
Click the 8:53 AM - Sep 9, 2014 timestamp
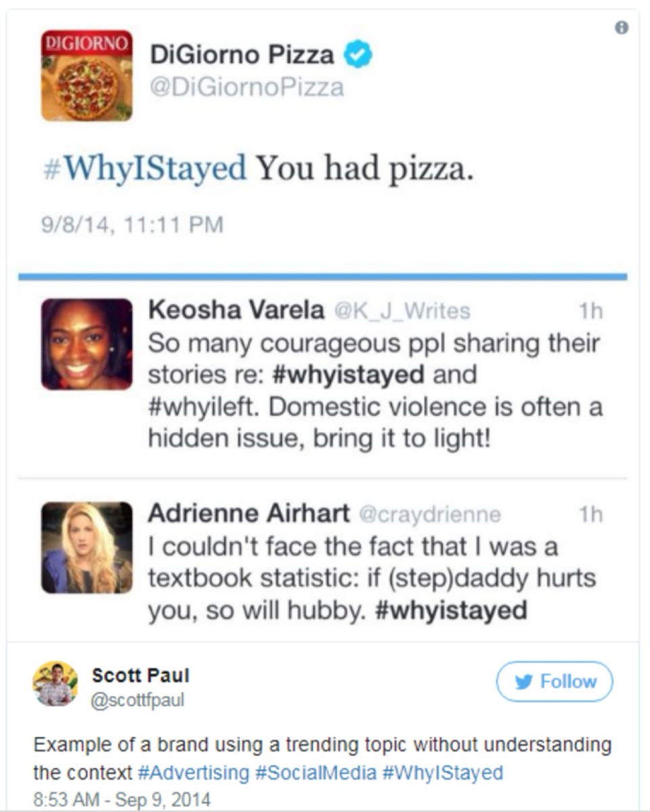coord(122,799)
